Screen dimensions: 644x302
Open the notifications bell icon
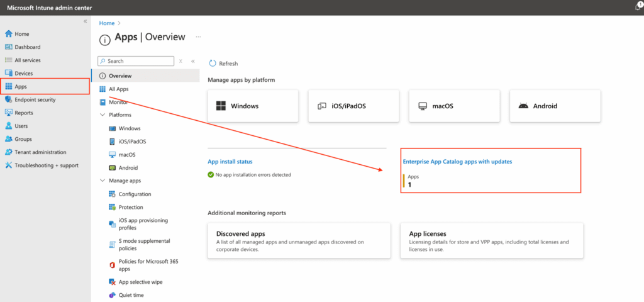coord(638,6)
